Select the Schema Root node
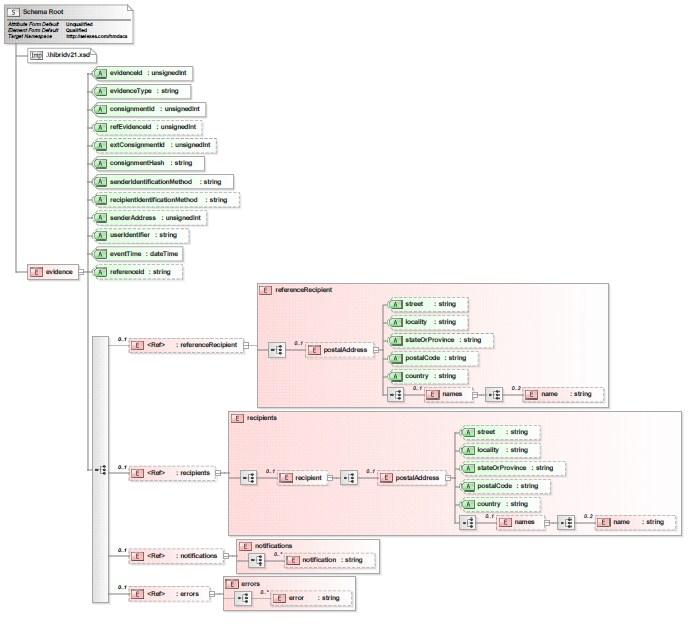The image size is (689, 627). pos(69,24)
